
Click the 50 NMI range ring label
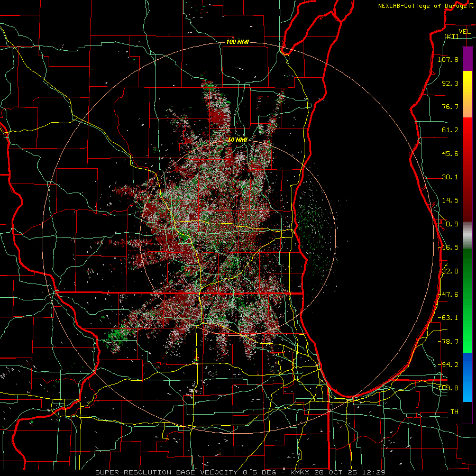[237, 140]
